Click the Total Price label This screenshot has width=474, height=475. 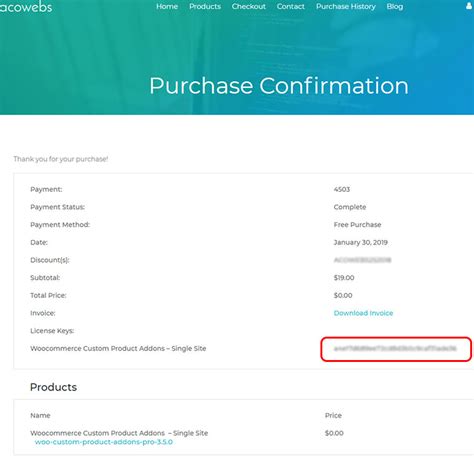(x=48, y=295)
